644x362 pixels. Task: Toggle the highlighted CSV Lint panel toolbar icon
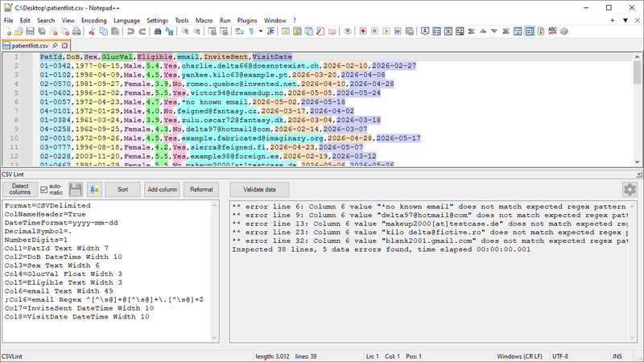[x=530, y=31]
